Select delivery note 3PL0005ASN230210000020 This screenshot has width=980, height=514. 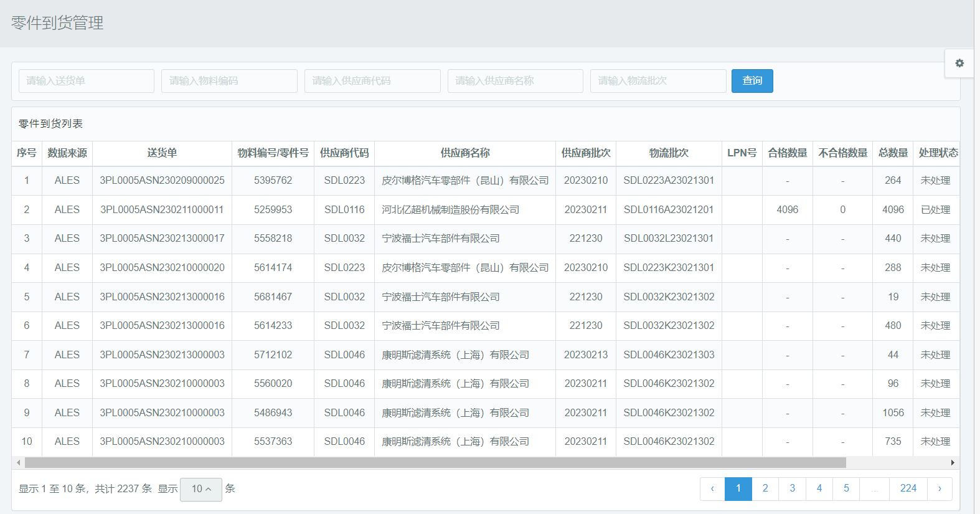[162, 268]
